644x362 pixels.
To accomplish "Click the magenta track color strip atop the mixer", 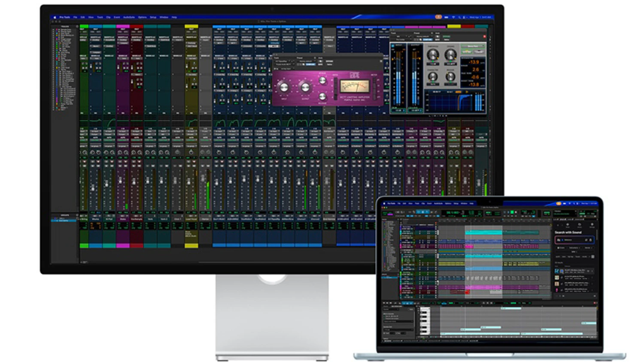I will point(123,27).
